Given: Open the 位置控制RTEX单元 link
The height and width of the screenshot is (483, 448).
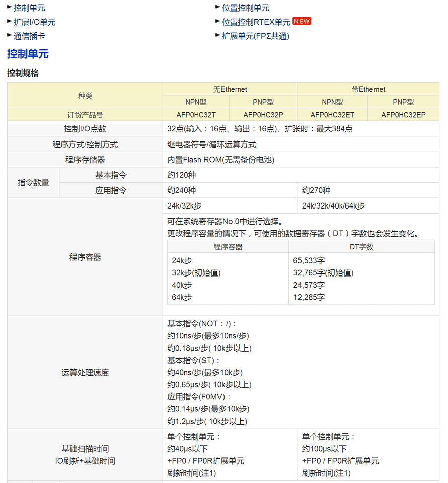Looking at the screenshot, I should [x=256, y=22].
